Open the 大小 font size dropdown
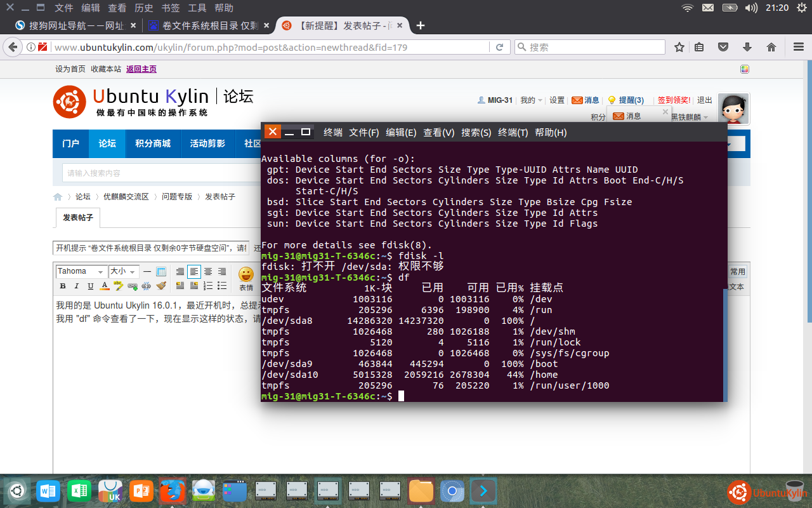 click(x=124, y=272)
